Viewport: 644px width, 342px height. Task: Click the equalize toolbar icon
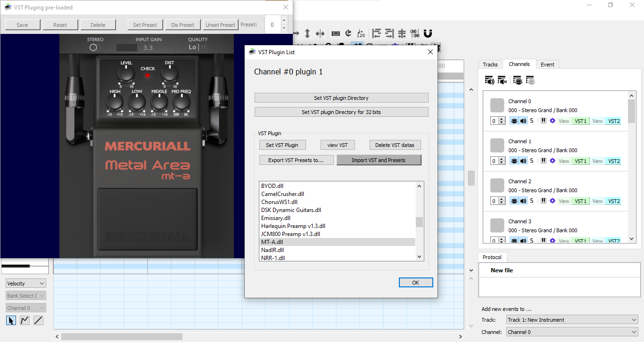coord(402,33)
